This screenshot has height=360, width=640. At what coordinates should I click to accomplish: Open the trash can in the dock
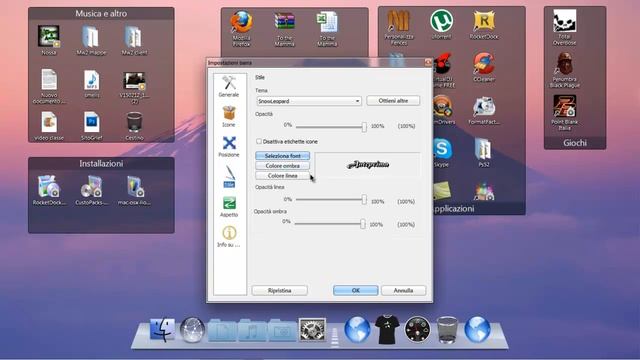tap(447, 330)
